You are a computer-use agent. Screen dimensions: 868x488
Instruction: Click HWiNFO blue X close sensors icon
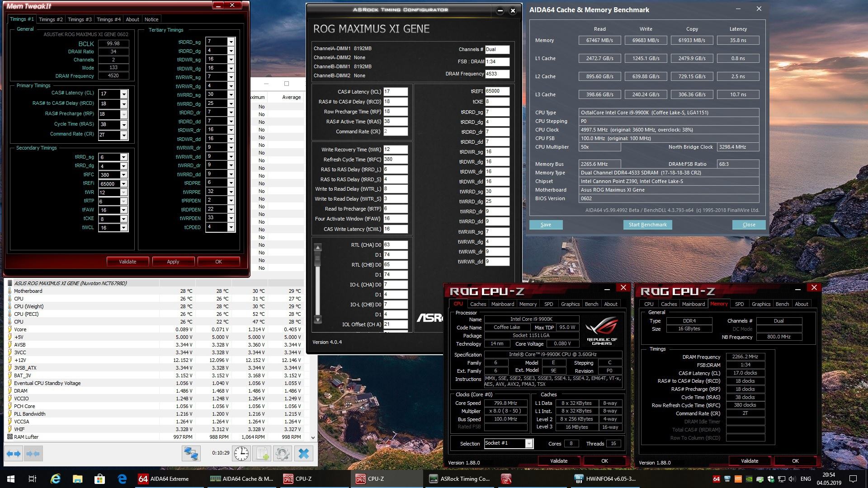click(304, 453)
